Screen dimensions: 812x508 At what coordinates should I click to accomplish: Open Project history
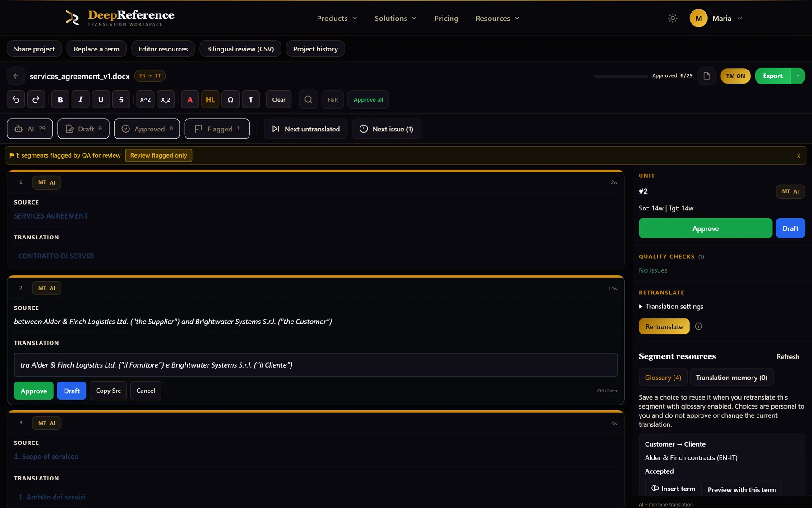[315, 49]
